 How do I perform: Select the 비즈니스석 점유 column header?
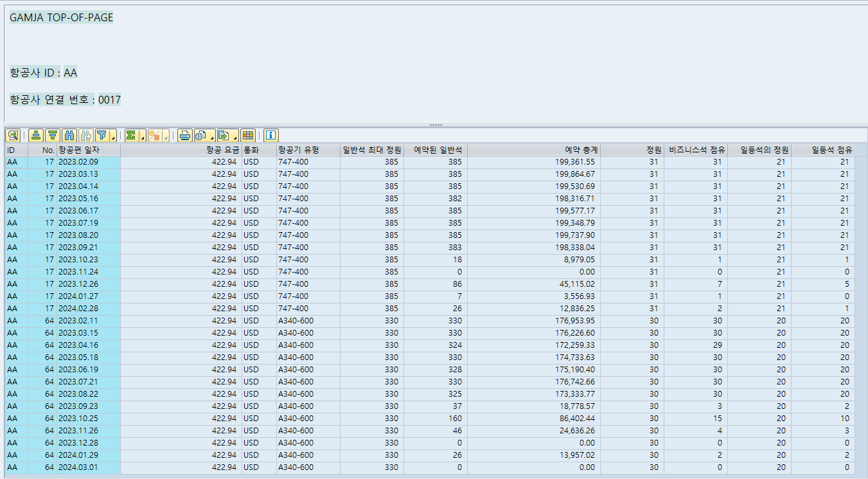point(696,150)
